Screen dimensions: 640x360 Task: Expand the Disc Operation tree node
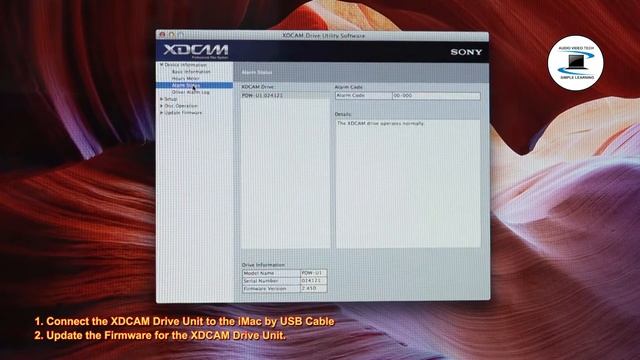point(162,106)
